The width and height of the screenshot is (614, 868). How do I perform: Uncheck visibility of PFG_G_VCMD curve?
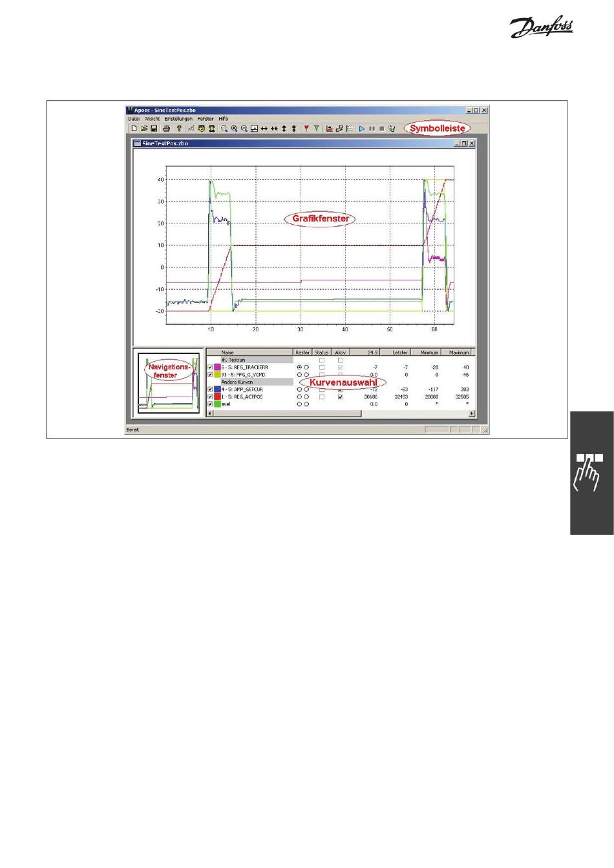pos(210,375)
